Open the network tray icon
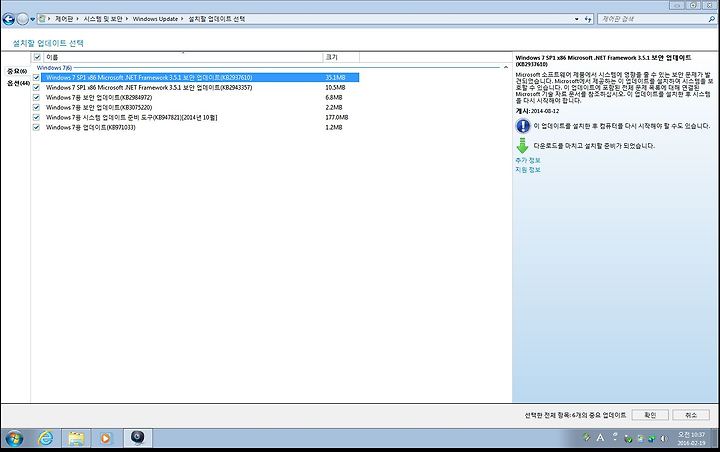 coord(652,439)
